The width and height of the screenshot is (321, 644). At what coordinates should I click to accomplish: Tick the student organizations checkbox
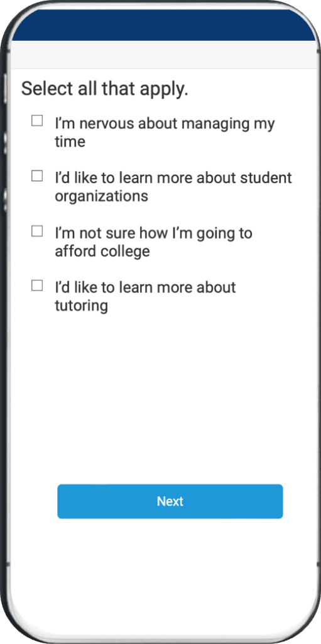[37, 176]
